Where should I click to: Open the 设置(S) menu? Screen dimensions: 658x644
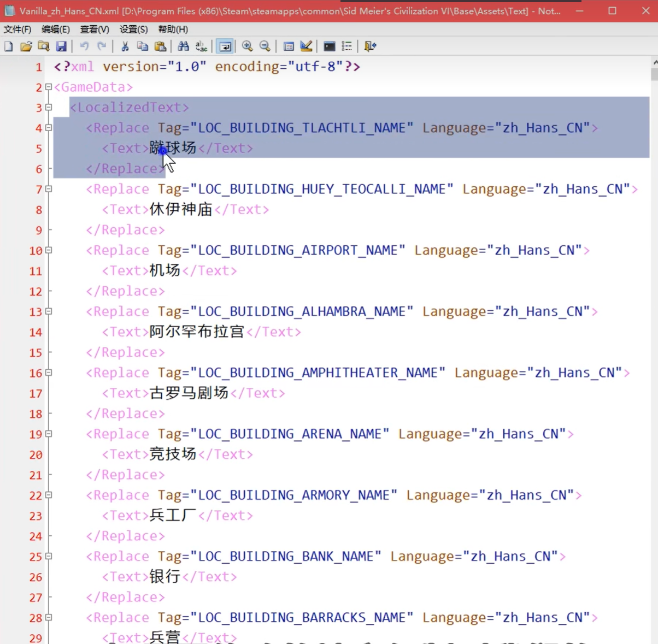pos(134,29)
